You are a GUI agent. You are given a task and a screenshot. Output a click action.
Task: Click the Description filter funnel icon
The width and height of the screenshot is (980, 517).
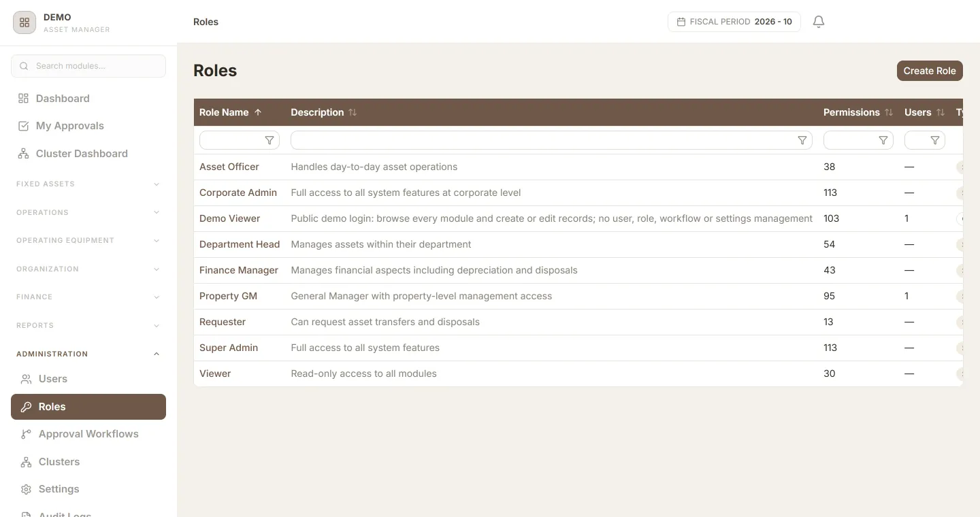click(x=802, y=140)
